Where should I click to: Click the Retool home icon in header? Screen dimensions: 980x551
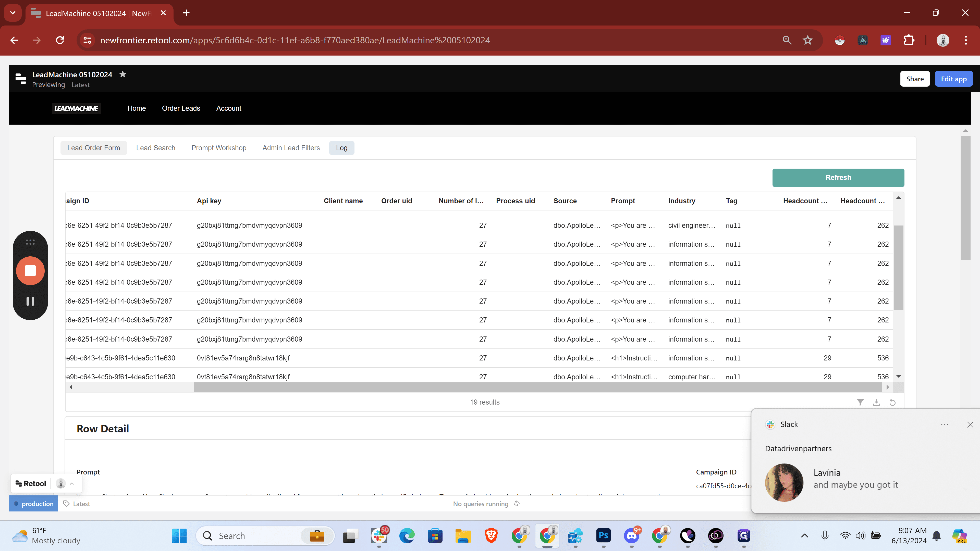[x=20, y=79]
